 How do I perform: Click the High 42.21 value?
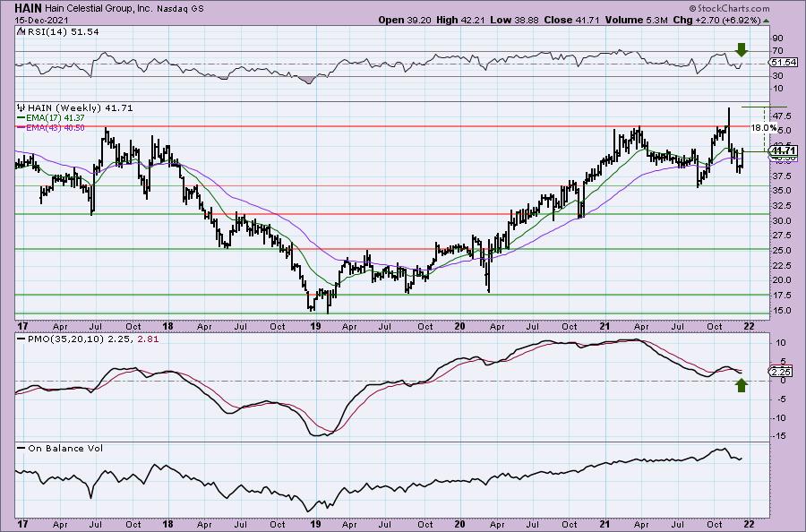pos(461,20)
